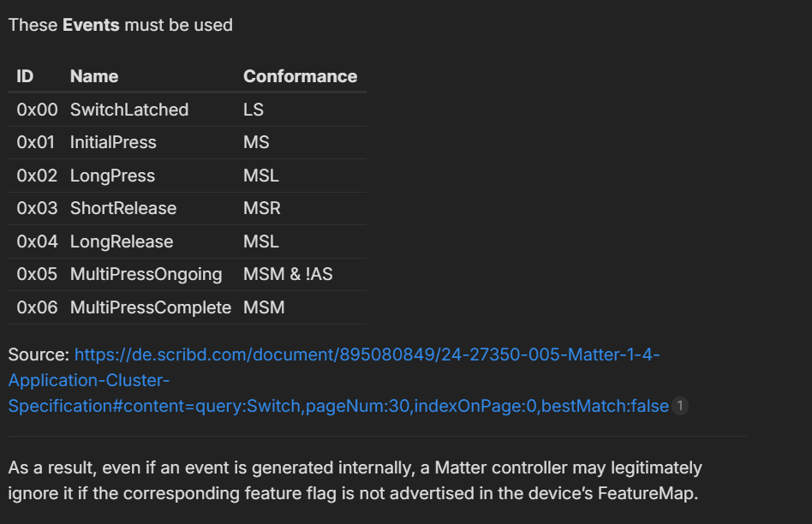Click the LS conformance value

[x=254, y=110]
